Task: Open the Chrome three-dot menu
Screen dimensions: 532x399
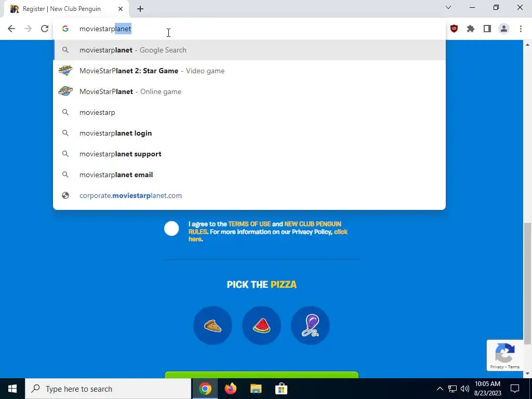Action: pyautogui.click(x=521, y=29)
